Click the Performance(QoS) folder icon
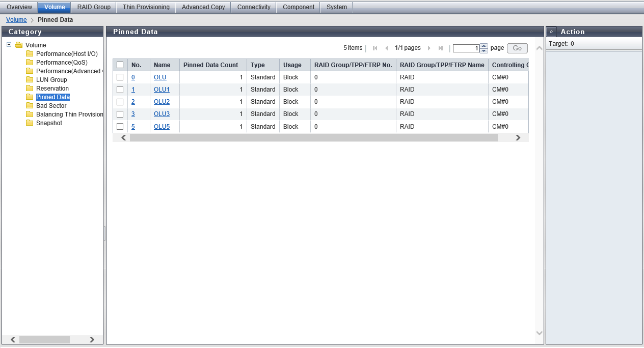Image resolution: width=644 pixels, height=348 pixels. click(x=30, y=63)
